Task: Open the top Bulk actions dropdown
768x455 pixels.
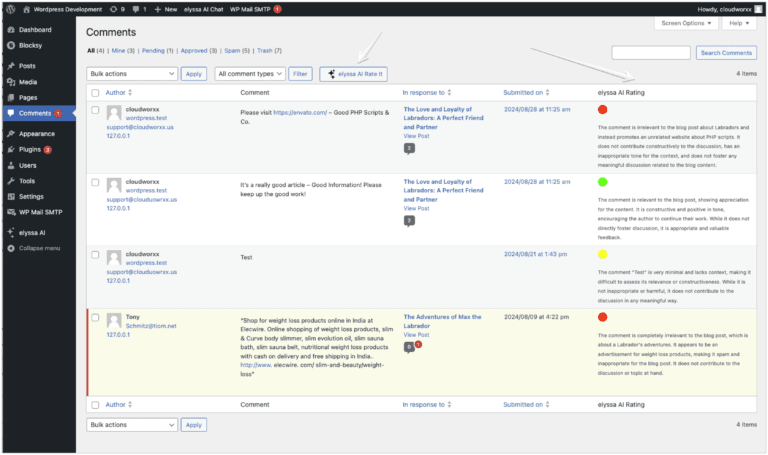Action: click(x=132, y=74)
